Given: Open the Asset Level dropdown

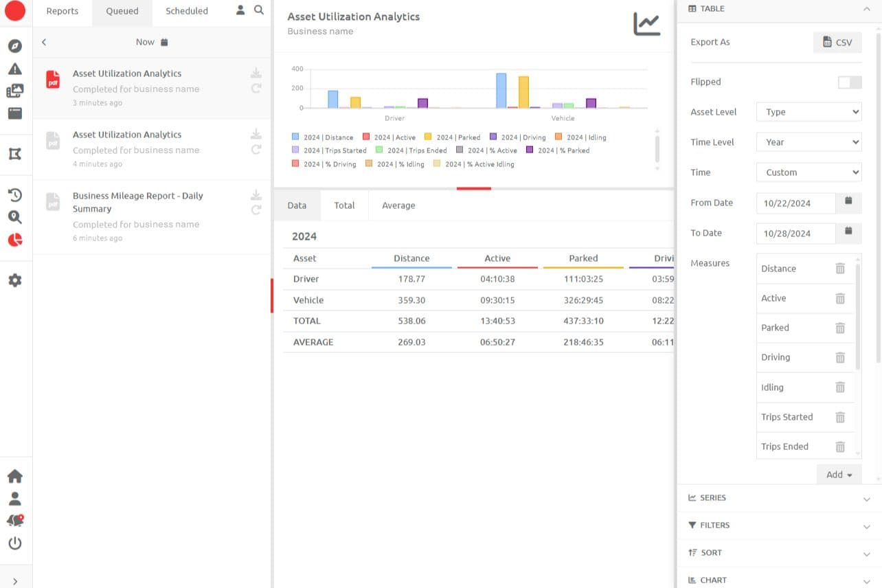Looking at the screenshot, I should coord(808,112).
